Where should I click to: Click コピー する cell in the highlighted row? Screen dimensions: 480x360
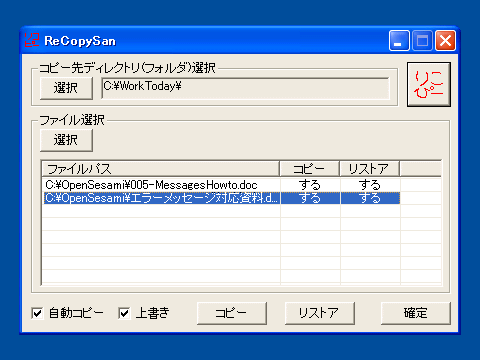click(x=310, y=198)
